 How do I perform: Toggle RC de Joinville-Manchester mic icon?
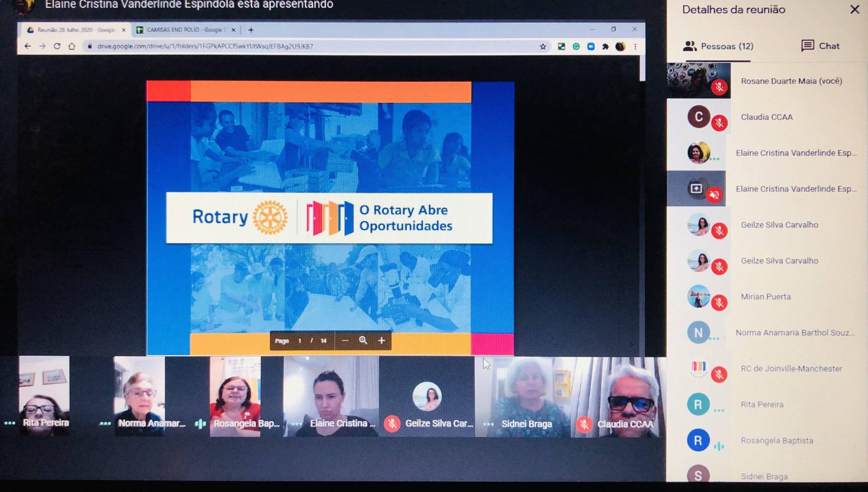point(719,374)
